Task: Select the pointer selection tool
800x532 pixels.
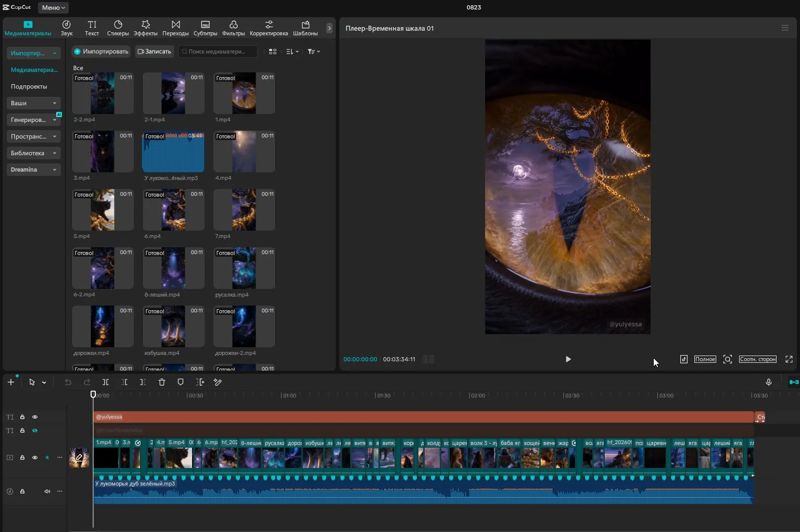Action: pos(32,382)
